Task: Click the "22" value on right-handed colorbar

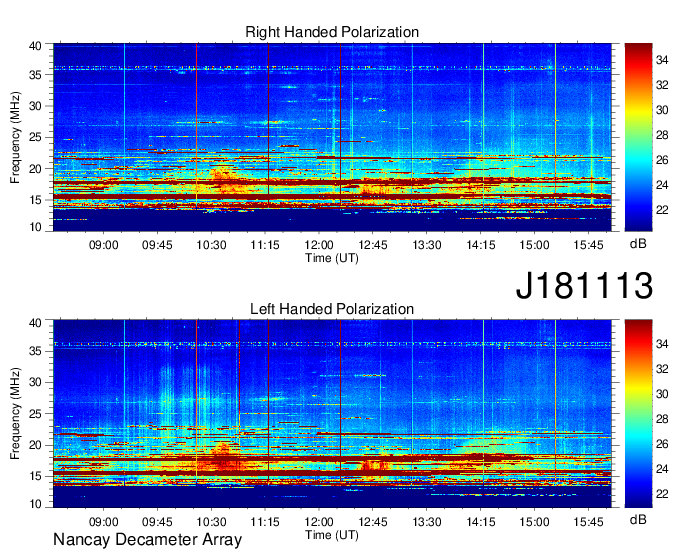Action: click(x=662, y=210)
